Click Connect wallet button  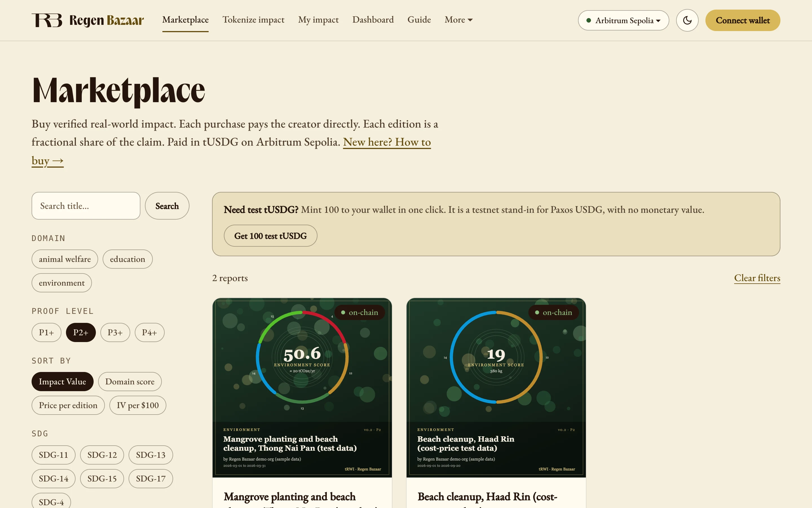click(743, 21)
